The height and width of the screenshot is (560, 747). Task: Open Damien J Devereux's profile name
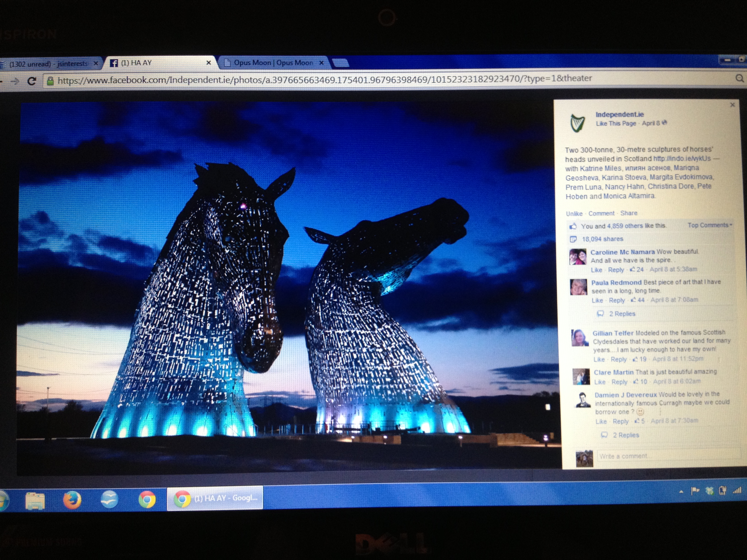(626, 395)
